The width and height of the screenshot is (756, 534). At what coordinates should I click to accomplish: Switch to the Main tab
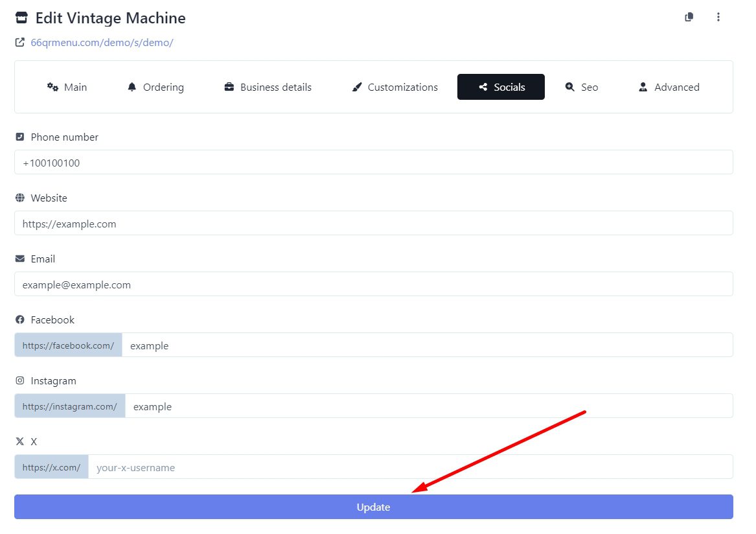pos(67,87)
